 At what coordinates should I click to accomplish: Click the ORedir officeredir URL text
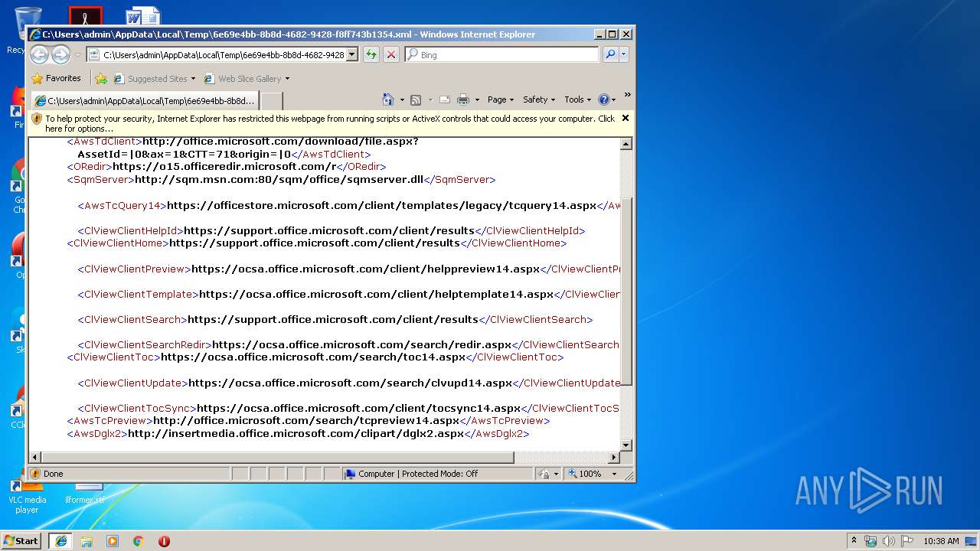pyautogui.click(x=224, y=167)
